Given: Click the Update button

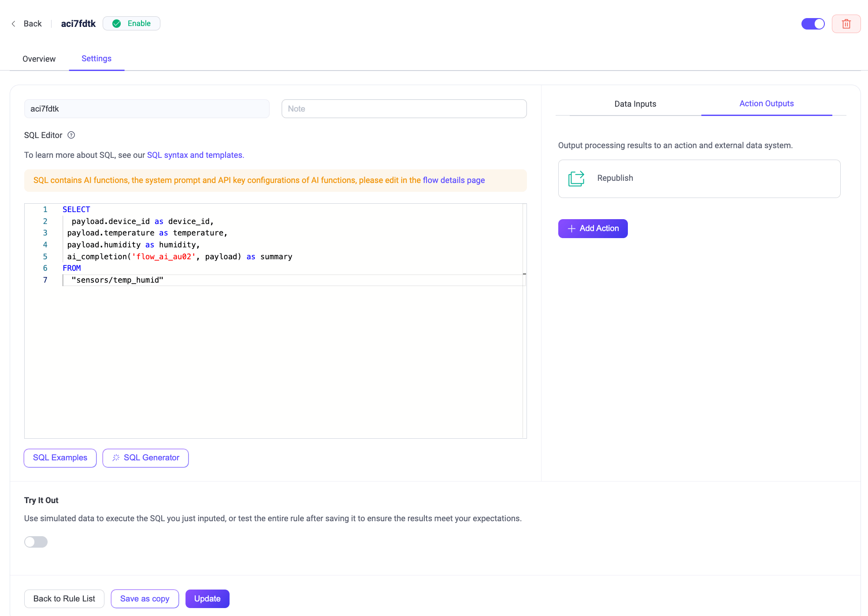Looking at the screenshot, I should 207,598.
